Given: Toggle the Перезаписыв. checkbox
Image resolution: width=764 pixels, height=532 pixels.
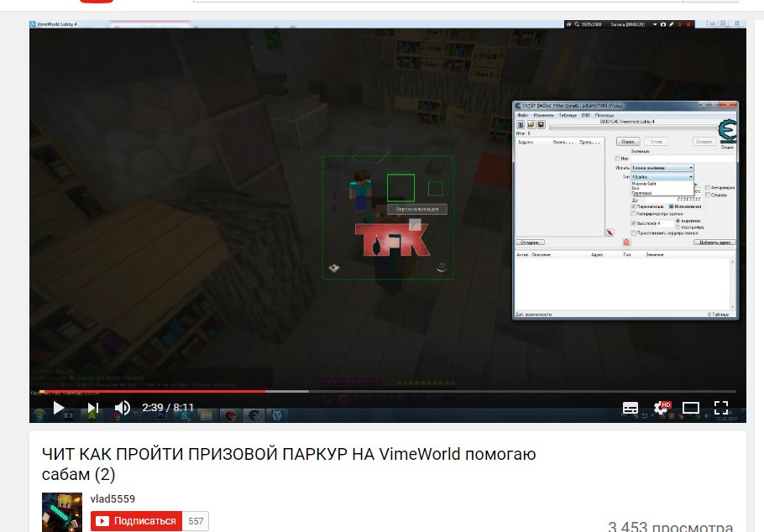Looking at the screenshot, I should (x=633, y=206).
